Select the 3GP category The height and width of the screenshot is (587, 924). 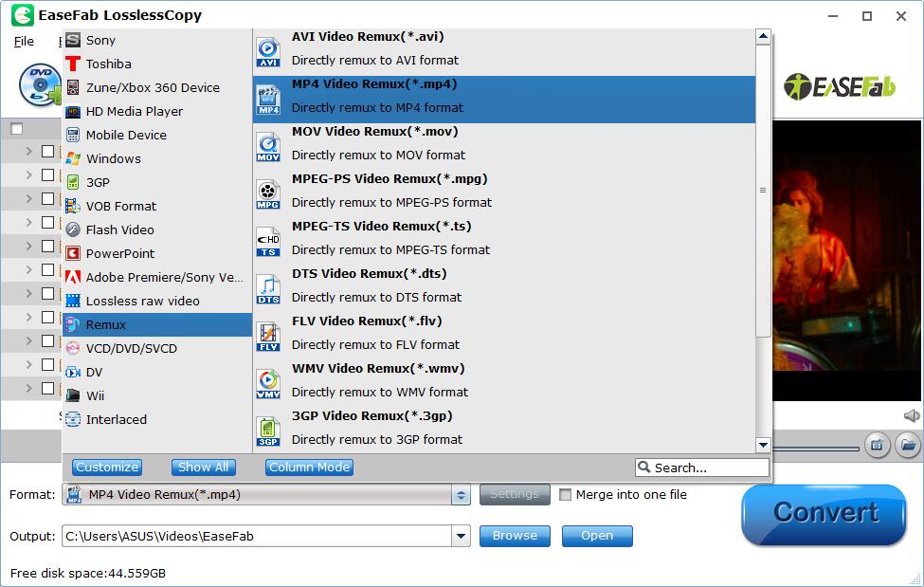coord(157,182)
